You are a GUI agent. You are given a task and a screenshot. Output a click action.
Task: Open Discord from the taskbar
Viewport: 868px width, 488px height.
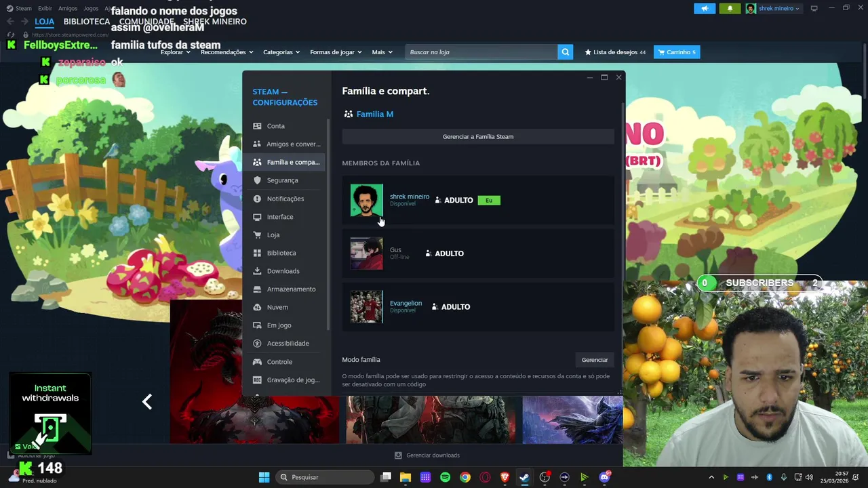[604, 477]
